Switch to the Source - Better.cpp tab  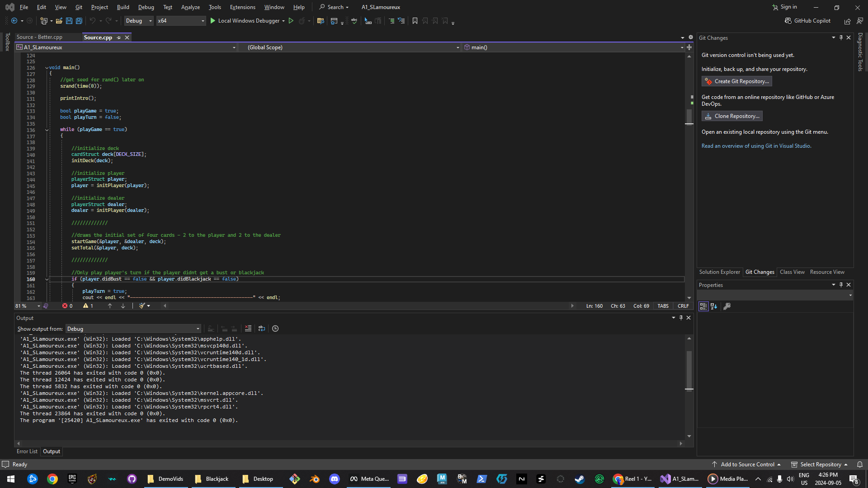(39, 37)
